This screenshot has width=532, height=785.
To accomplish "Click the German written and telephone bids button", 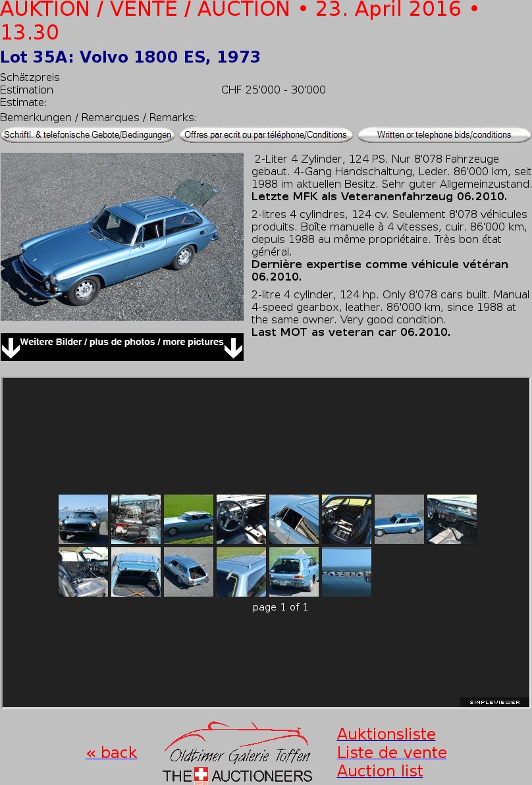I will pyautogui.click(x=88, y=134).
